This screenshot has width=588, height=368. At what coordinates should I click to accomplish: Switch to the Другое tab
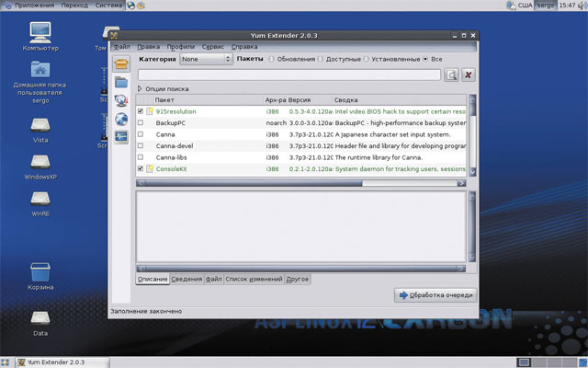pyautogui.click(x=298, y=279)
